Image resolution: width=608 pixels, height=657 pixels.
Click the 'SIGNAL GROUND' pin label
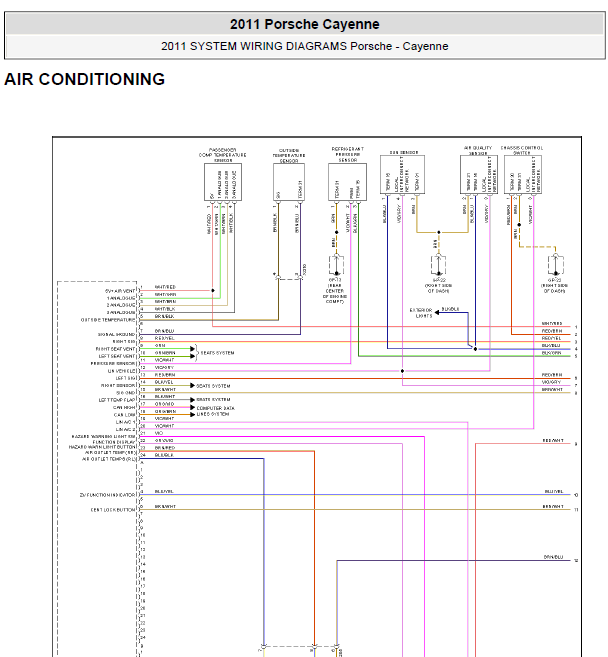pyautogui.click(x=116, y=335)
